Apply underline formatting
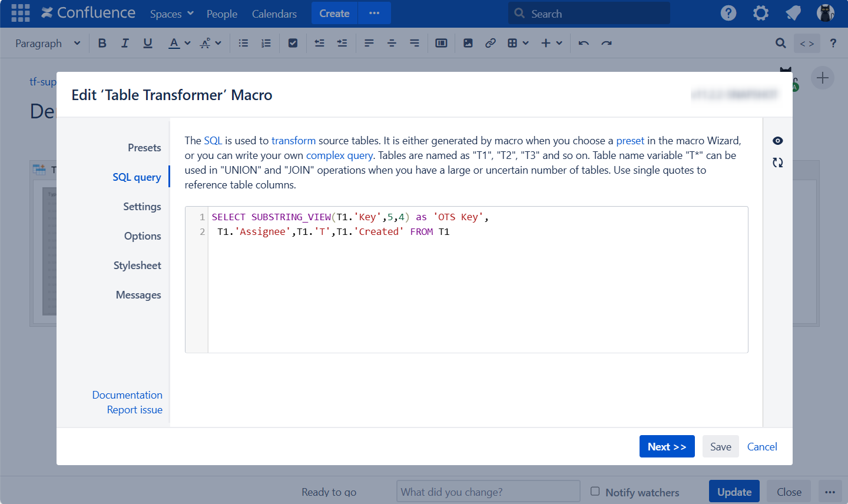Viewport: 848px width, 504px height. 148,43
